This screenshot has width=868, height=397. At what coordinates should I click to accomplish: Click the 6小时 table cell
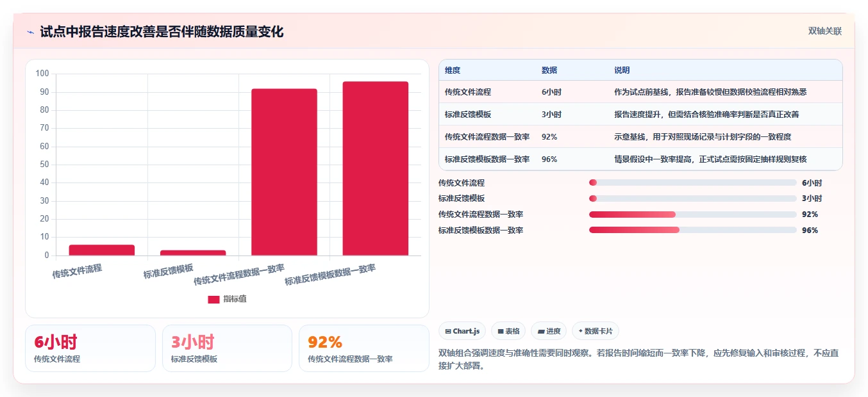[551, 92]
